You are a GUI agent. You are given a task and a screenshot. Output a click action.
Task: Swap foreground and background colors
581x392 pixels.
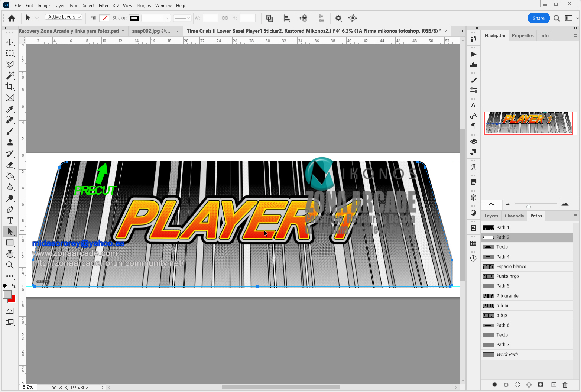[x=14, y=286]
